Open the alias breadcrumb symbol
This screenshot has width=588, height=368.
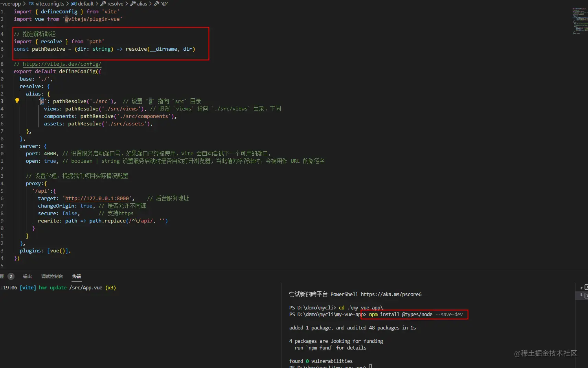click(x=138, y=4)
